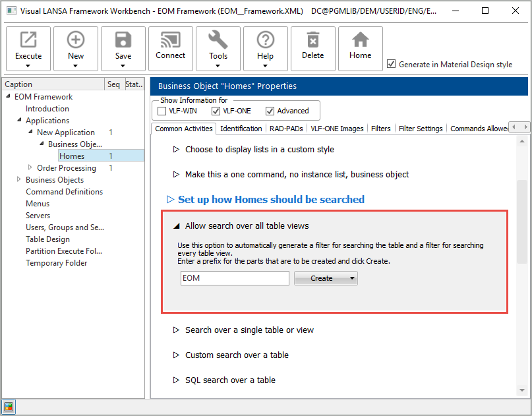Image resolution: width=532 pixels, height=416 pixels.
Task: Click the Create button
Action: point(322,278)
